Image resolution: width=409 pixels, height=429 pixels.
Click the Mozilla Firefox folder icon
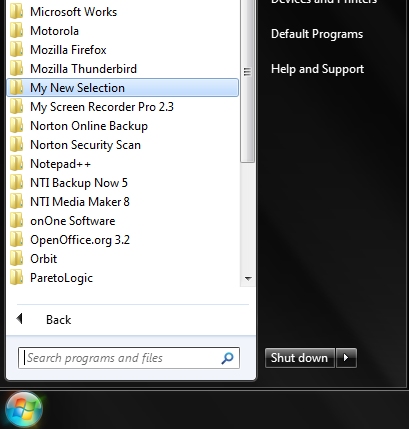[x=16, y=50]
